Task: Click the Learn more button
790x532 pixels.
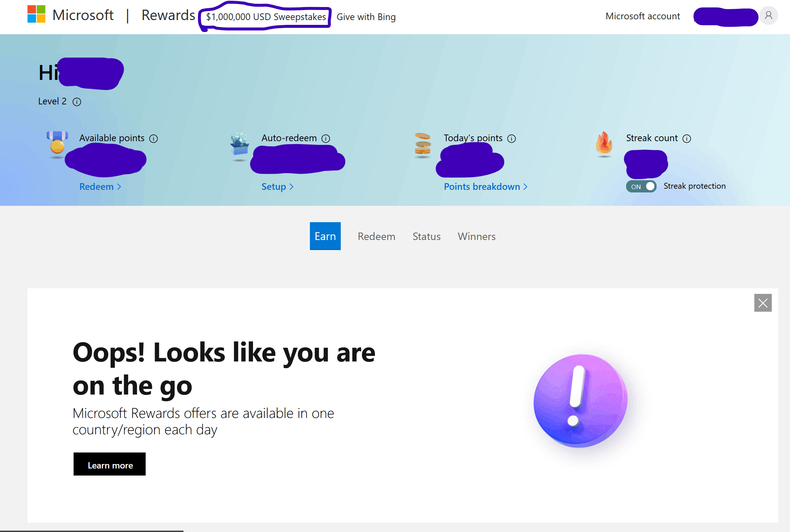Action: coord(110,464)
